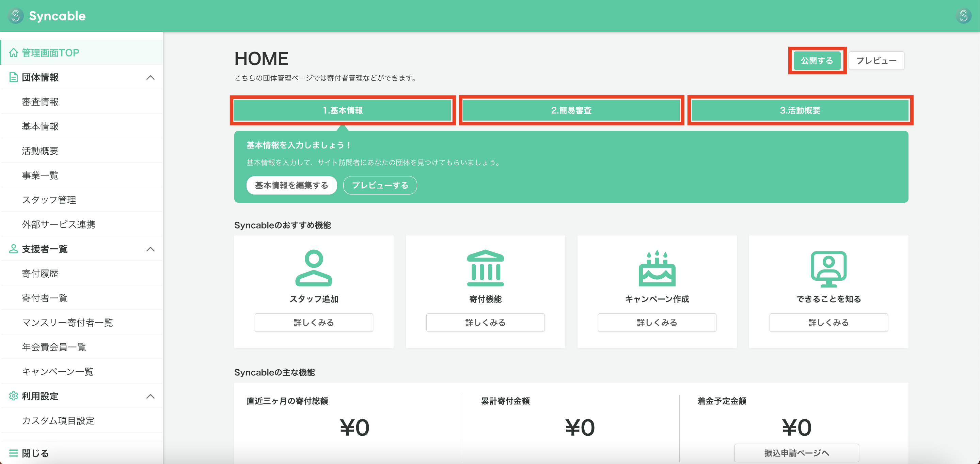Click the Syncable logo icon in header
Viewport: 980px width, 464px height.
point(16,16)
